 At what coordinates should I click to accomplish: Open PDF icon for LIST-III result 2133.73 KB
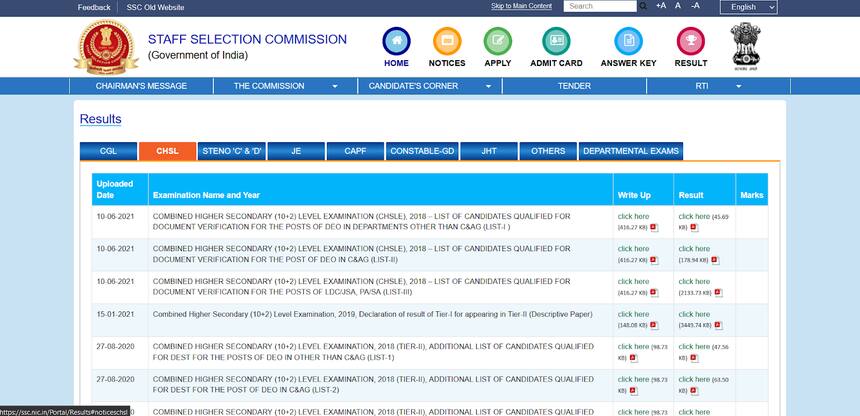click(718, 293)
